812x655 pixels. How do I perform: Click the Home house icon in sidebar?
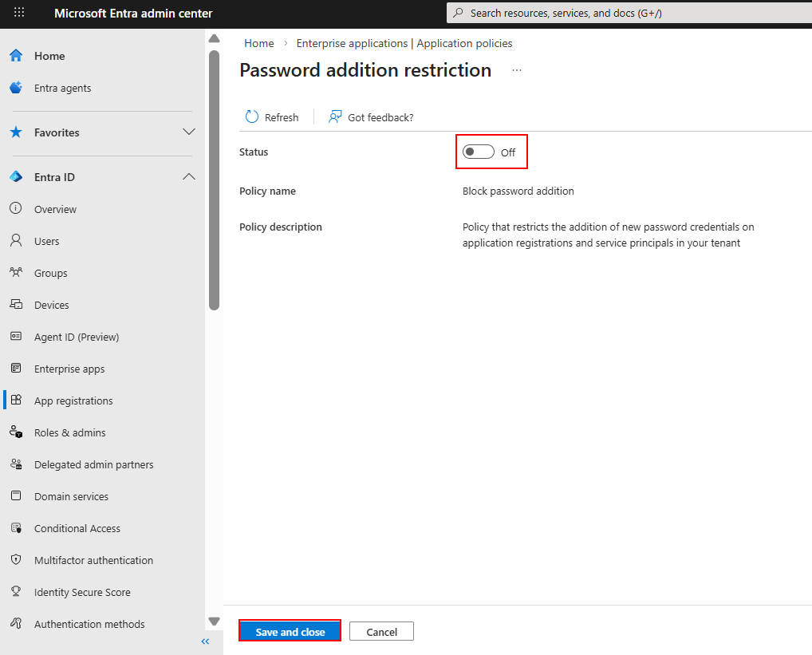16,55
